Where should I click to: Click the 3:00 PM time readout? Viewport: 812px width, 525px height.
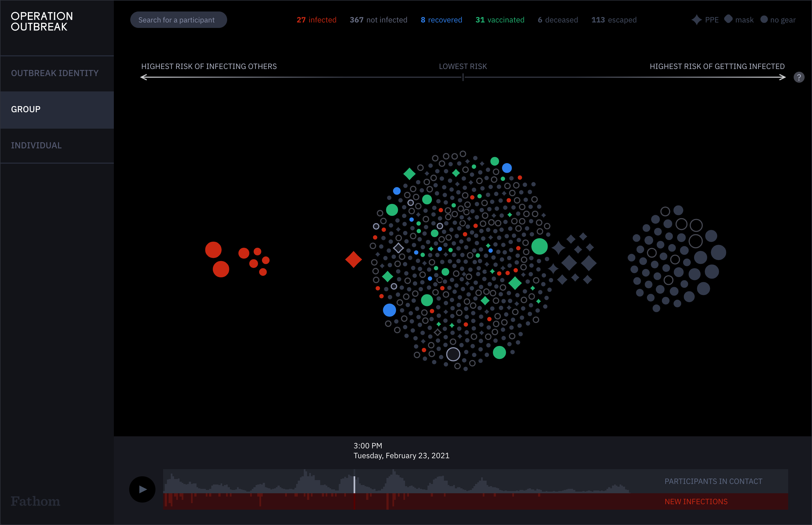point(368,446)
